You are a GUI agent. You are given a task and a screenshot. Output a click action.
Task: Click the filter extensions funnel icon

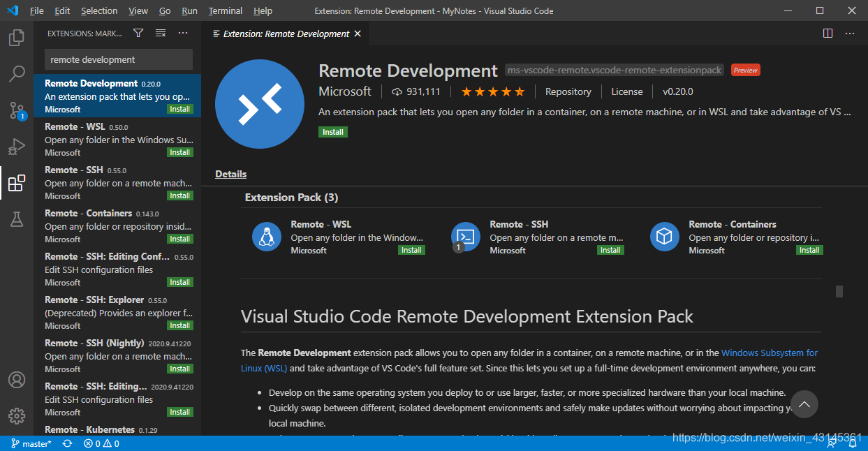tap(138, 33)
